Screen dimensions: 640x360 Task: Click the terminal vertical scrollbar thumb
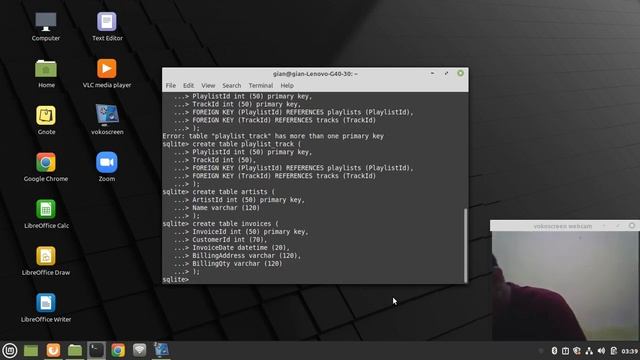(466, 245)
